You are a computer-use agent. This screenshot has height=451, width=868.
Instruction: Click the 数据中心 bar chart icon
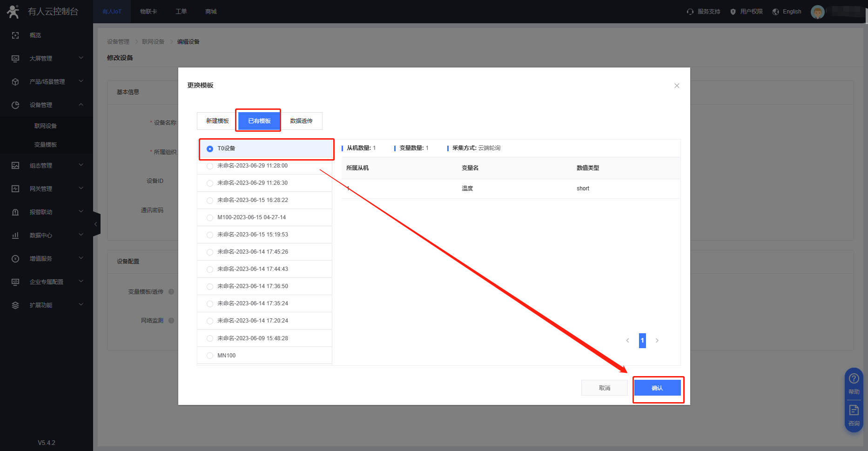tap(15, 236)
